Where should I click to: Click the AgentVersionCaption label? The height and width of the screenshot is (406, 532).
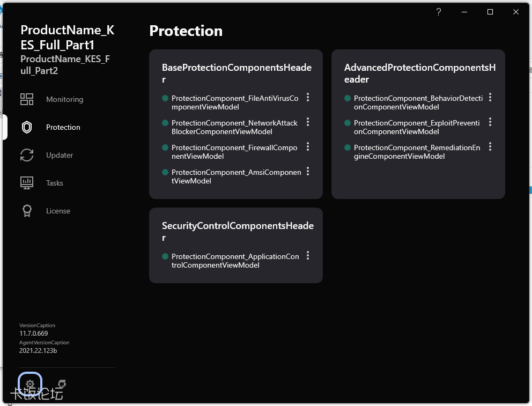pos(44,343)
